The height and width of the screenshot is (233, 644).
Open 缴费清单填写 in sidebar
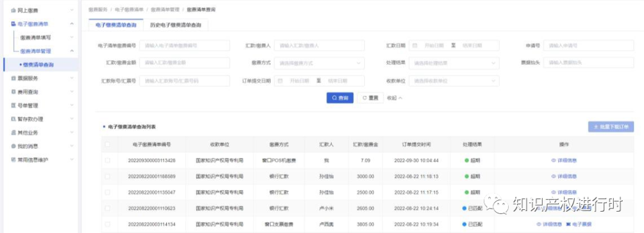(36, 38)
